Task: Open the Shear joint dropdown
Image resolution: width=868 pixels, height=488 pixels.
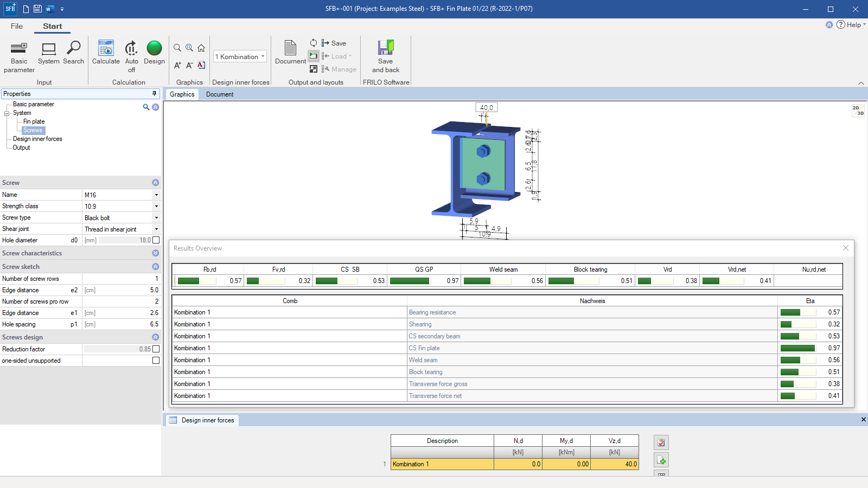Action: tap(156, 229)
